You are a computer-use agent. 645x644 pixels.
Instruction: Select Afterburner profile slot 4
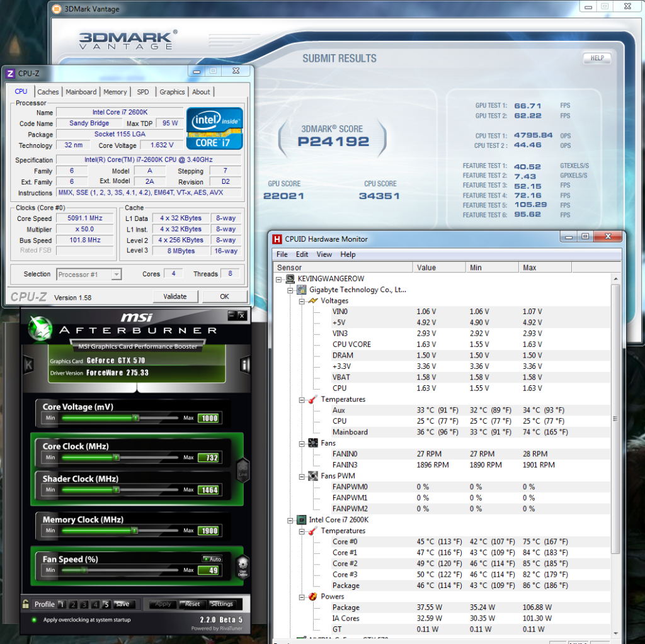[96, 604]
